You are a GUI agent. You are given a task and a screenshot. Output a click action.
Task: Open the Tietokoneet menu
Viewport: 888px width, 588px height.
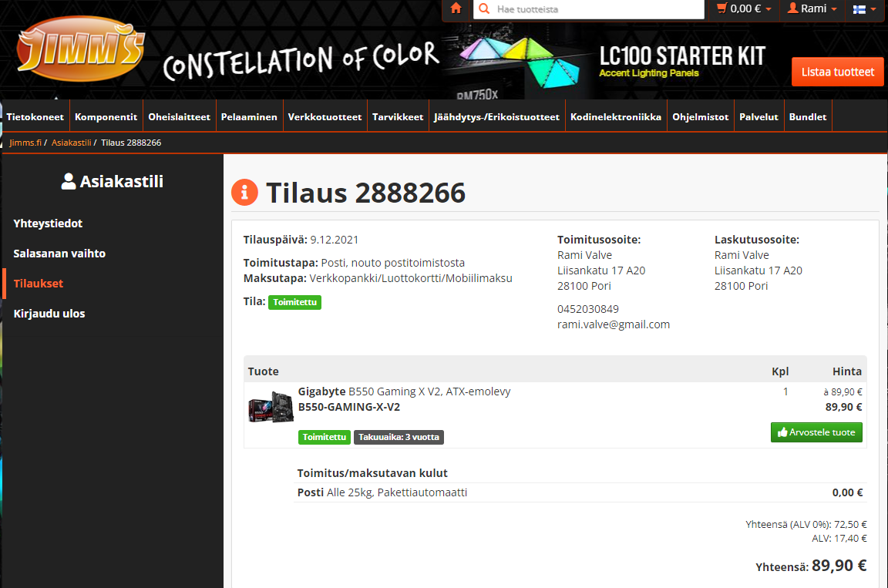tap(35, 116)
